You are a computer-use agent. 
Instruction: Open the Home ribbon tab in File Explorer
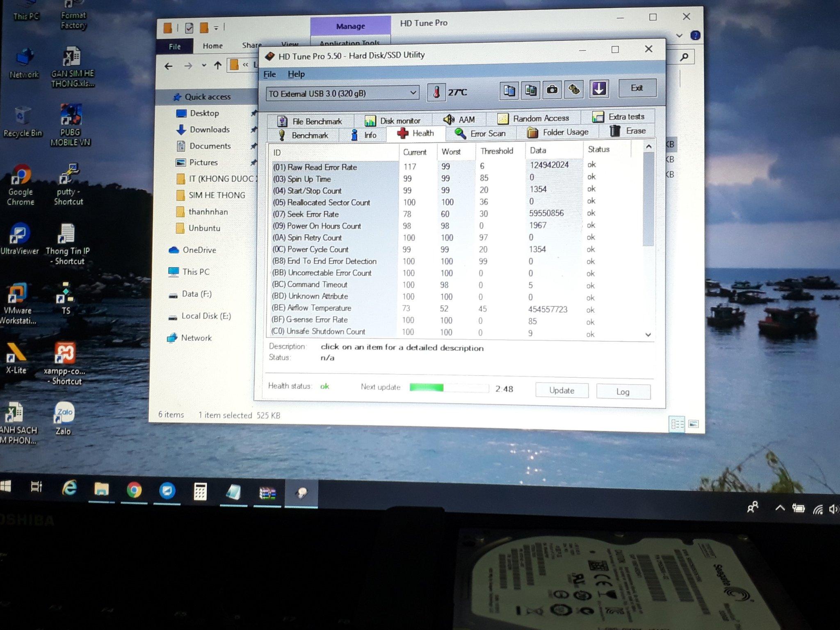coord(212,46)
